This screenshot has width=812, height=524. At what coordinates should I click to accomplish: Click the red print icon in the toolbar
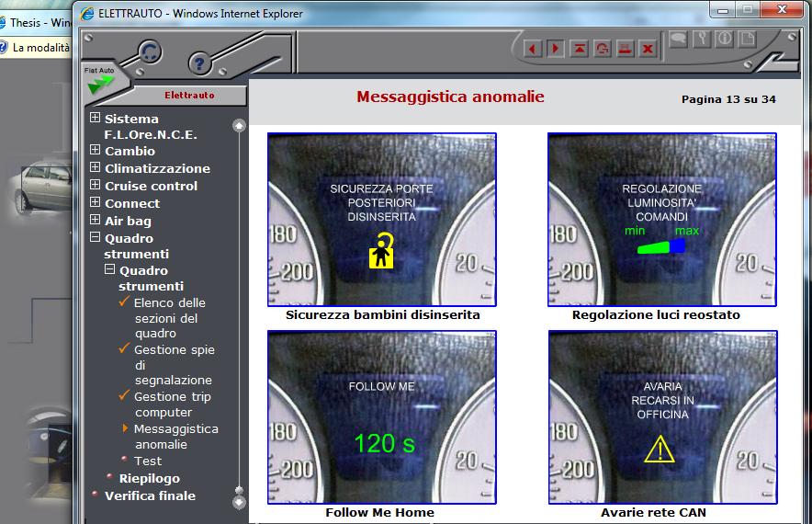(625, 50)
